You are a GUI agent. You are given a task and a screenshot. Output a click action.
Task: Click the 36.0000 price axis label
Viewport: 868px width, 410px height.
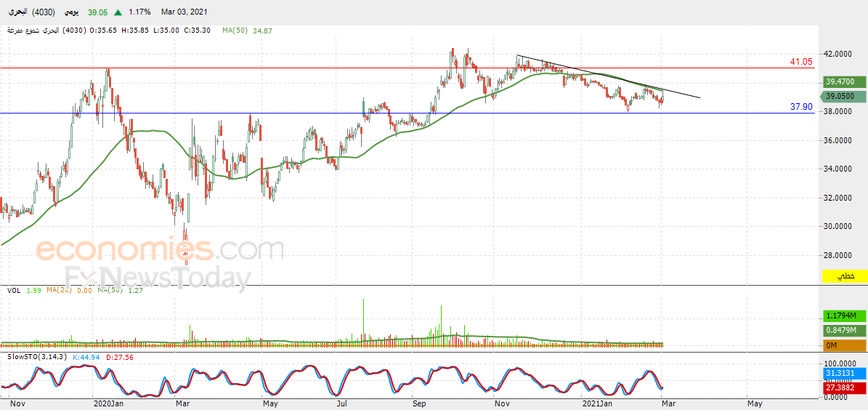839,141
